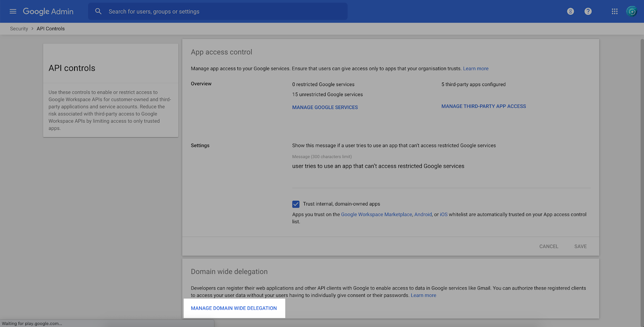
Task: Click 'Message (300 characters limit)' label
Action: pos(322,157)
